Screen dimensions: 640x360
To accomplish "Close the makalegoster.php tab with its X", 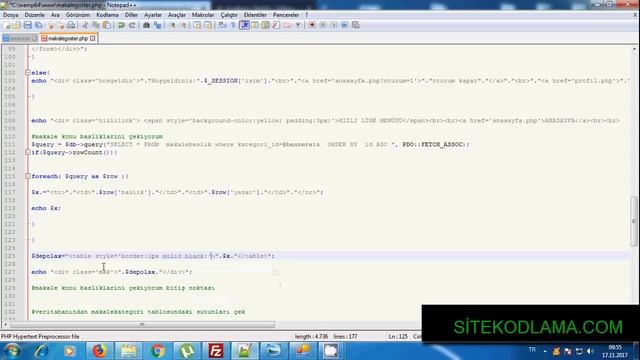I will (x=93, y=38).
